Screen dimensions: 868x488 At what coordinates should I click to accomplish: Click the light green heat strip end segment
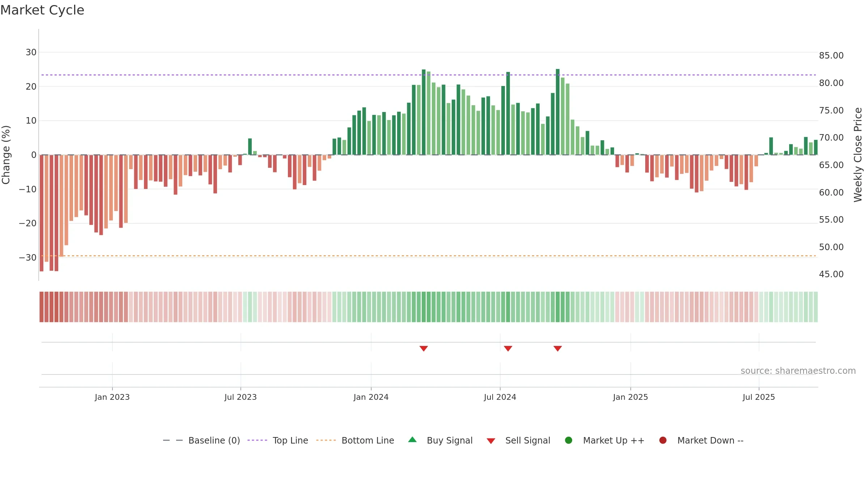[x=816, y=307]
